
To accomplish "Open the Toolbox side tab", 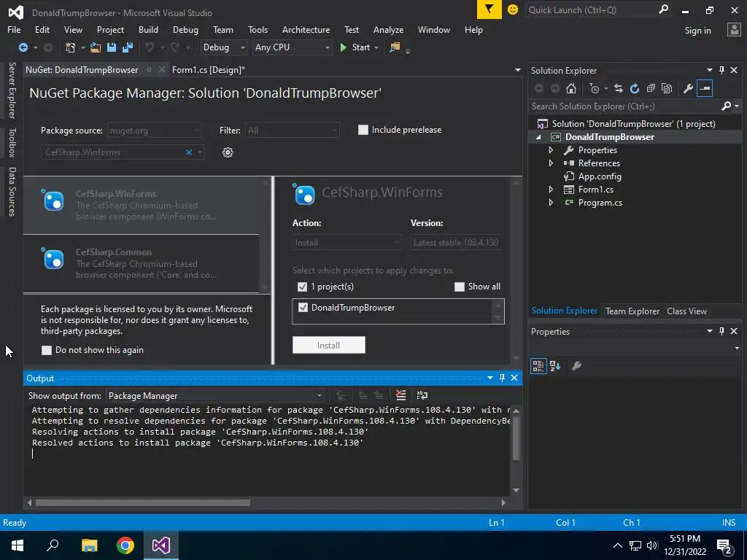I will click(12, 142).
